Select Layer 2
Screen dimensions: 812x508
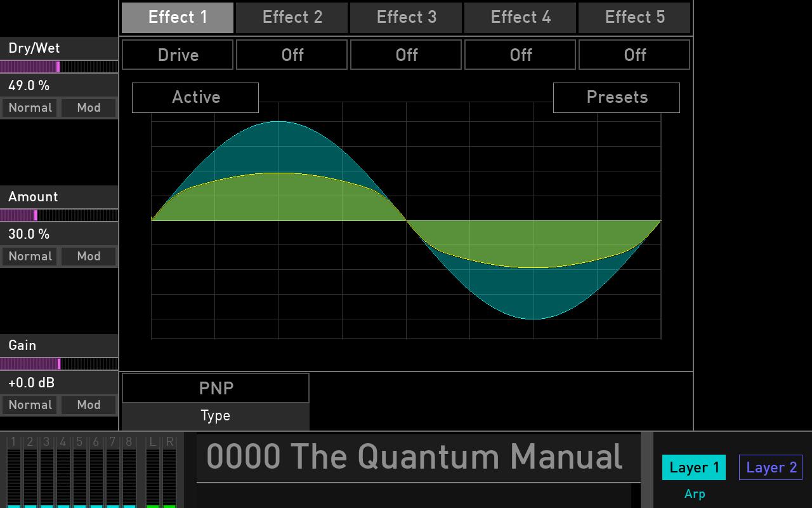coord(770,467)
